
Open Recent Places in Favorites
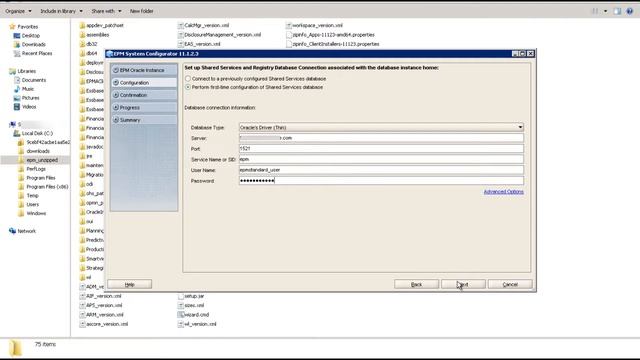(x=33, y=53)
